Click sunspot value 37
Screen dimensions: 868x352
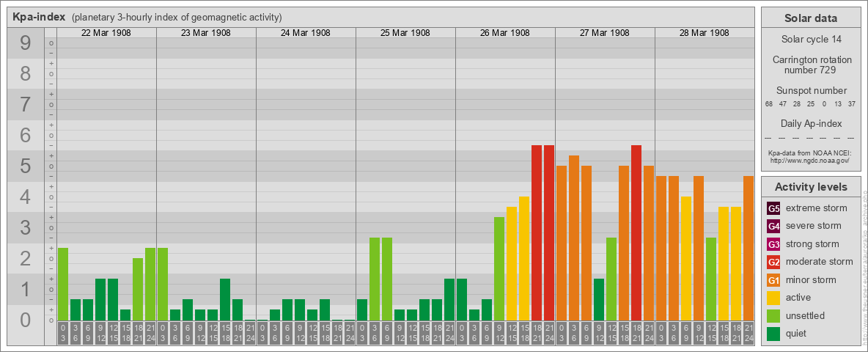click(x=852, y=104)
